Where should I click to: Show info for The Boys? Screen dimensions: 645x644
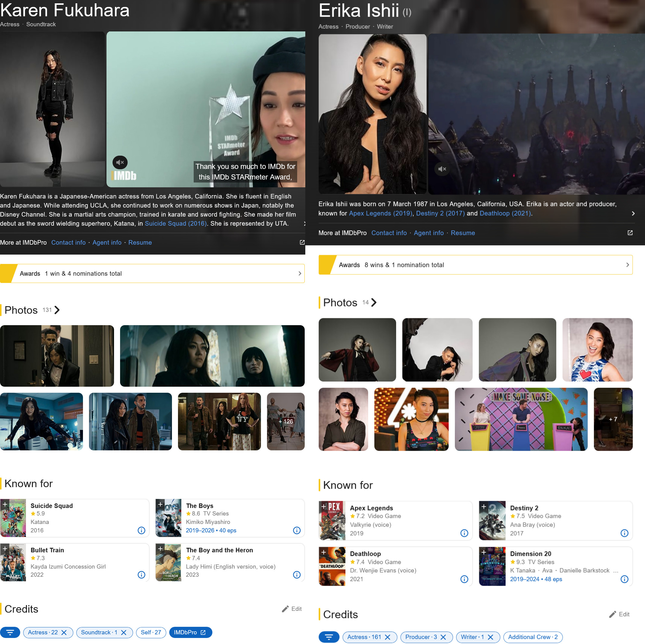click(297, 530)
